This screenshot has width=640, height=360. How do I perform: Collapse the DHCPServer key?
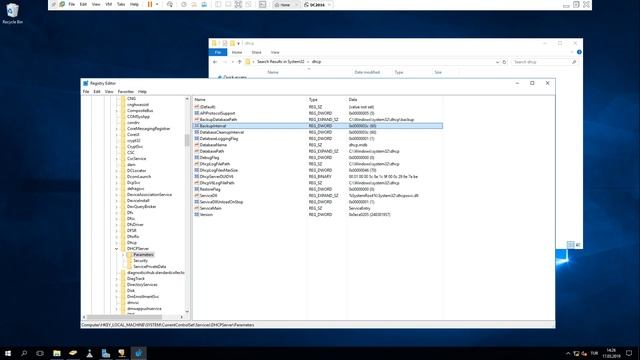point(116,249)
